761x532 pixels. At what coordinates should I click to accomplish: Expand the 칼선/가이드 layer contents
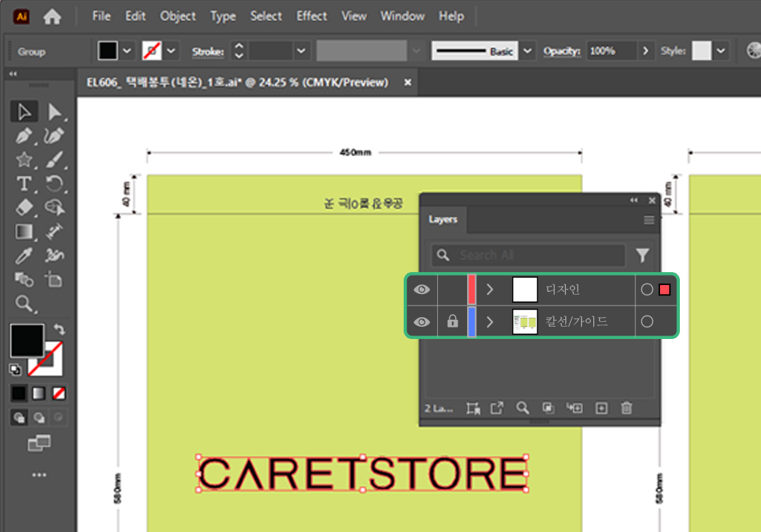tap(490, 321)
